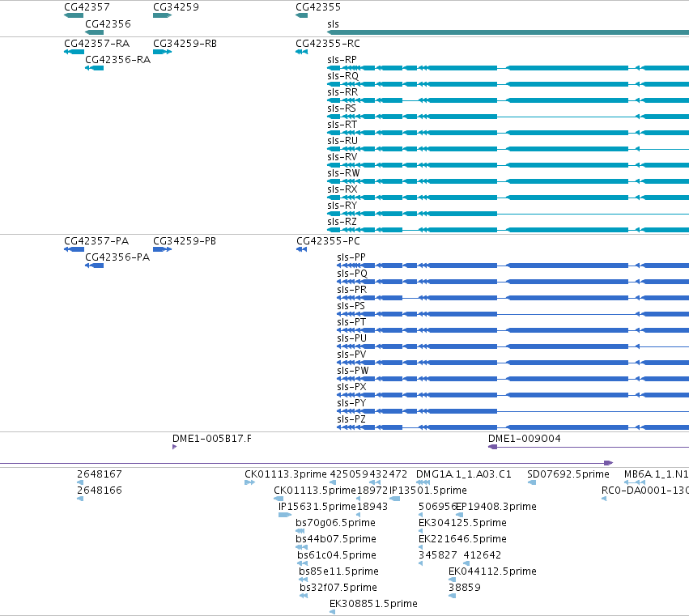689x616 pixels.
Task: Select the EP19408.3prime EST label
Action: [x=496, y=507]
